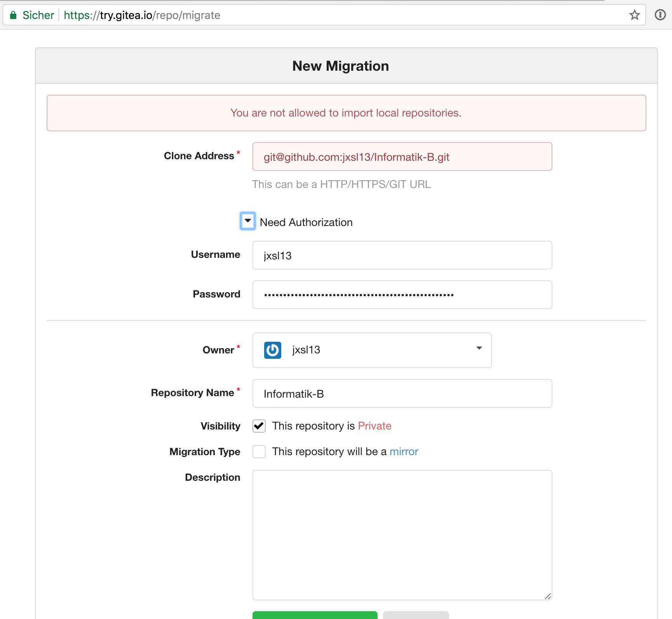Click the 'New Migration' heading
This screenshot has height=619, width=672.
[341, 66]
